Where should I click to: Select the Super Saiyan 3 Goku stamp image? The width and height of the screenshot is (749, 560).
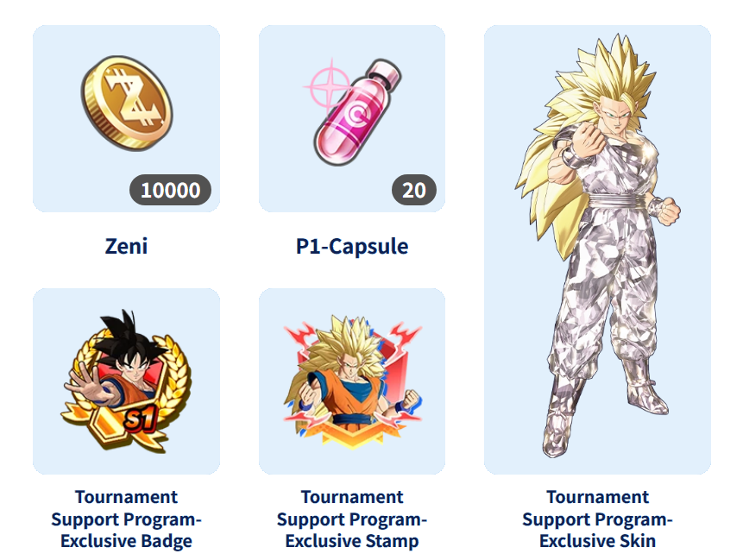click(352, 381)
